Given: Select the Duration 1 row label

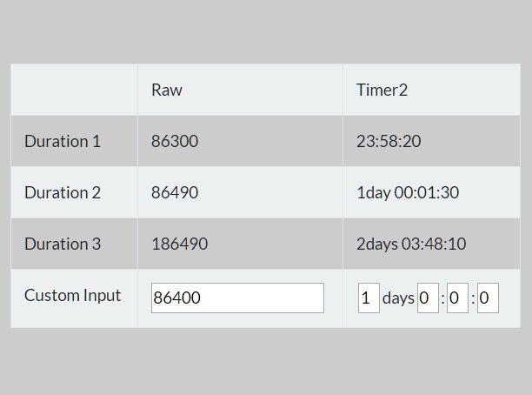Looking at the screenshot, I should tap(63, 141).
